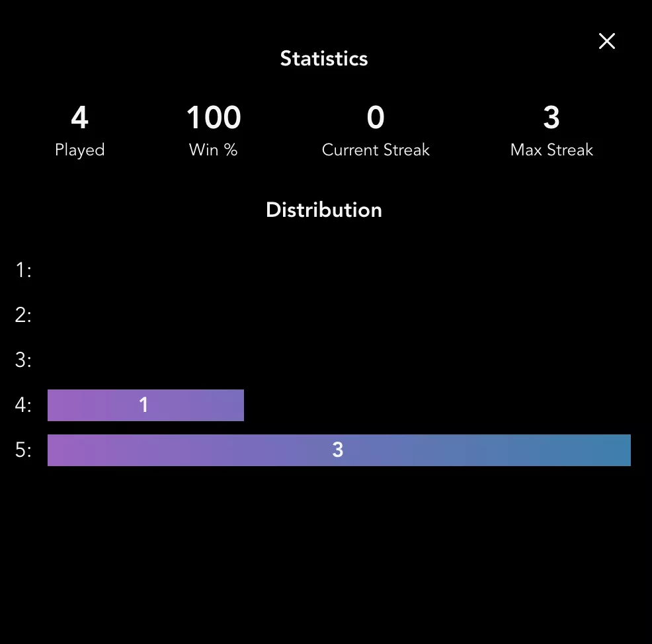Click the max streak value above Max Streak
This screenshot has height=644, width=652.
click(x=551, y=118)
